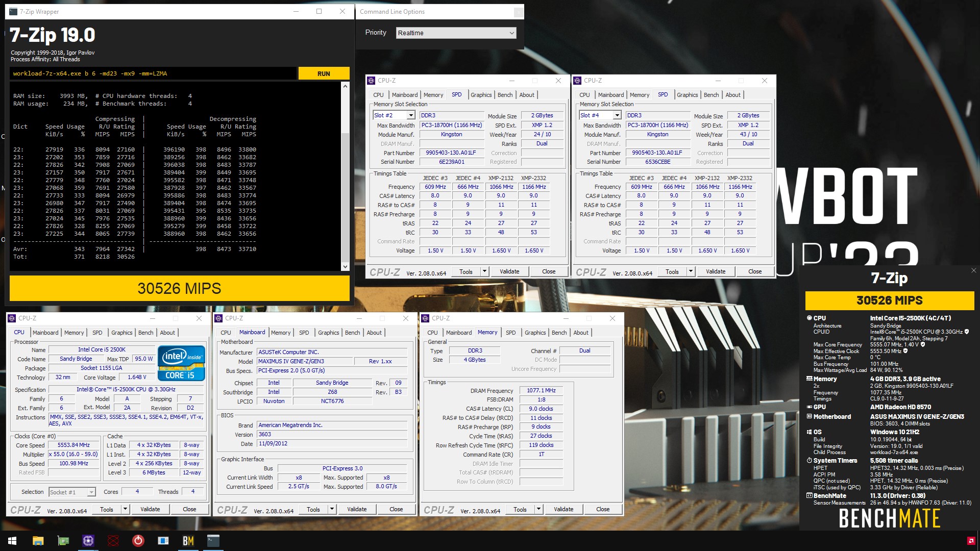Click the 30526 MIPS score in BenchMate panel
The image size is (980, 551).
click(890, 300)
